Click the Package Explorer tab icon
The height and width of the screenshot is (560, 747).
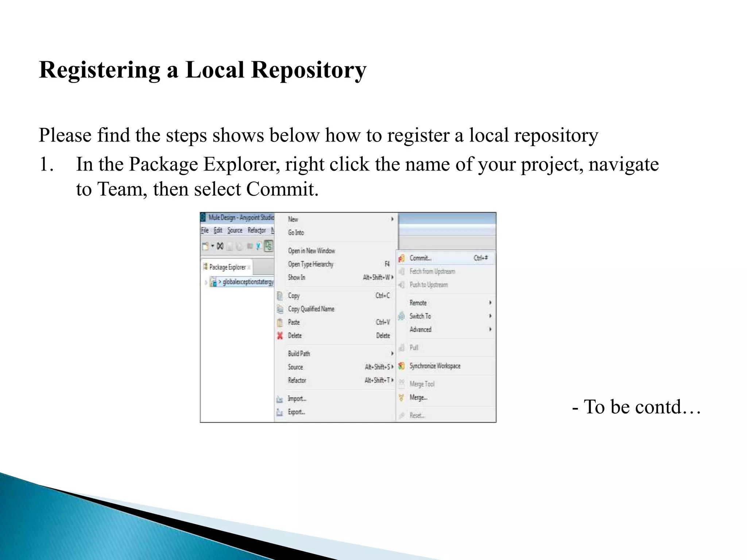coord(205,267)
